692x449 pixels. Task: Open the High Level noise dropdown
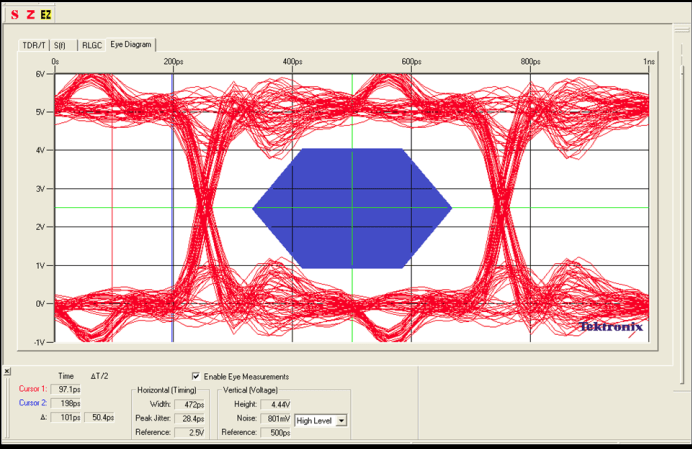(x=342, y=420)
